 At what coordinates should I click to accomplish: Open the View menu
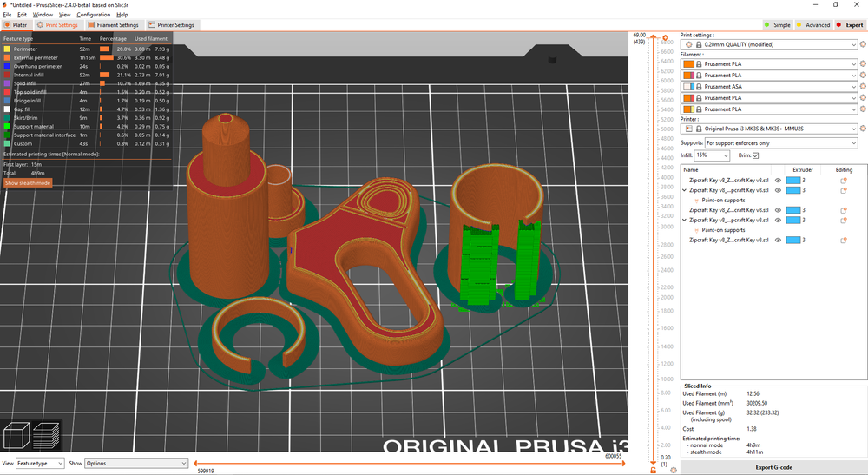[65, 15]
